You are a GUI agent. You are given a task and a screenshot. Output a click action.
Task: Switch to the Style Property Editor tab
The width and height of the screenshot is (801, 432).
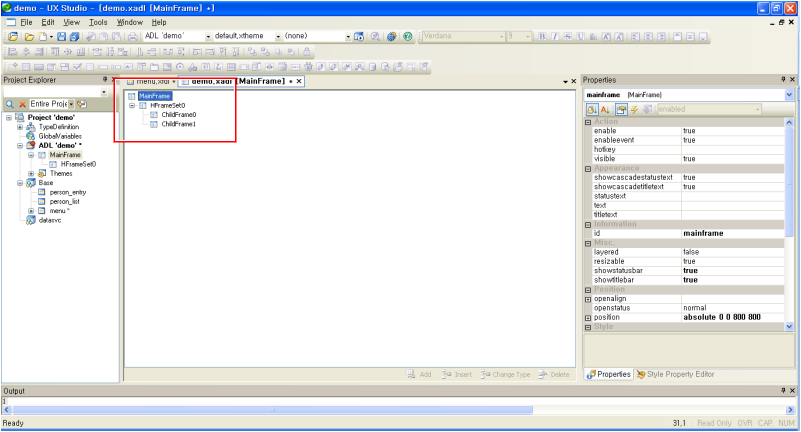pos(679,374)
